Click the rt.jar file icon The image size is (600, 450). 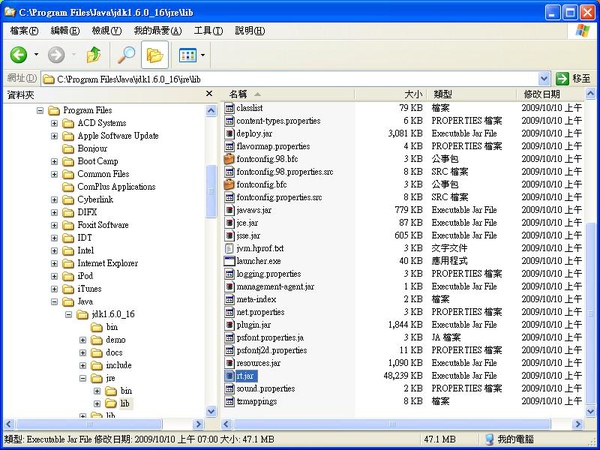(x=229, y=376)
